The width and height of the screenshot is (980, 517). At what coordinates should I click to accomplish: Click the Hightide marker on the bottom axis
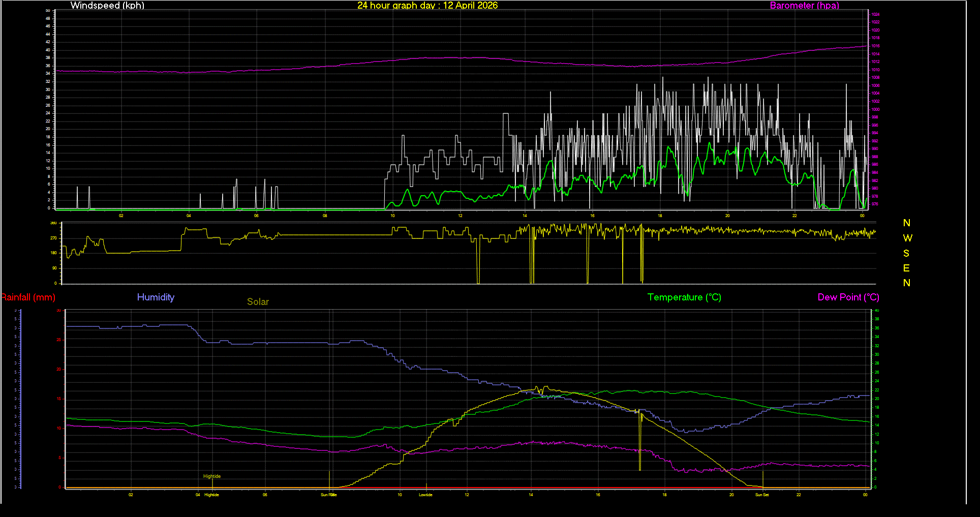coord(211,494)
